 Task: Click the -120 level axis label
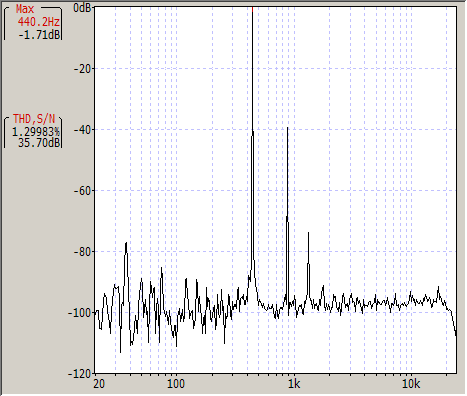point(79,374)
